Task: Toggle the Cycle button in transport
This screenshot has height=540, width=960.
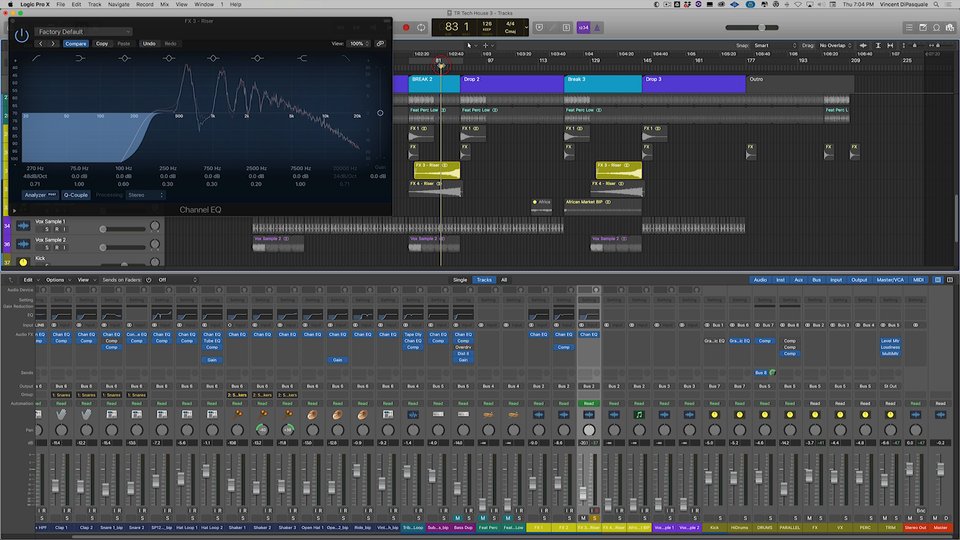Action: coord(421,28)
